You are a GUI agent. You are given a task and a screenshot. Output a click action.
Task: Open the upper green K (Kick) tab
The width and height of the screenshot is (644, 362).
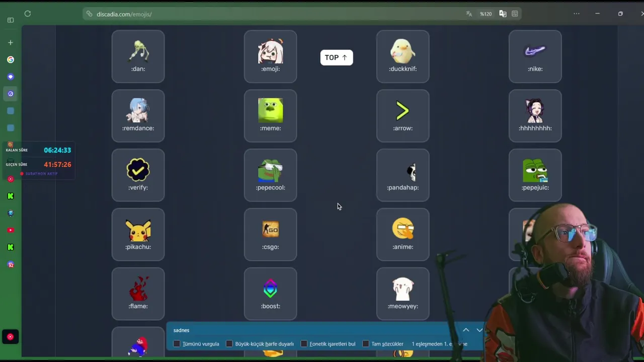[x=11, y=196]
